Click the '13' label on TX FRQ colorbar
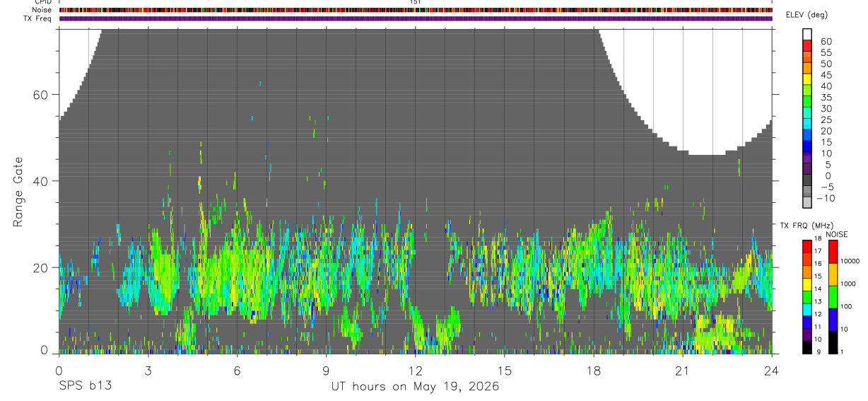 [x=818, y=302]
